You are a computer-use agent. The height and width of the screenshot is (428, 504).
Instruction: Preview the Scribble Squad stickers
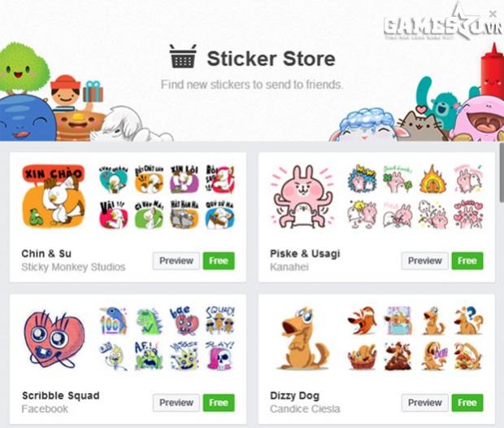176,403
